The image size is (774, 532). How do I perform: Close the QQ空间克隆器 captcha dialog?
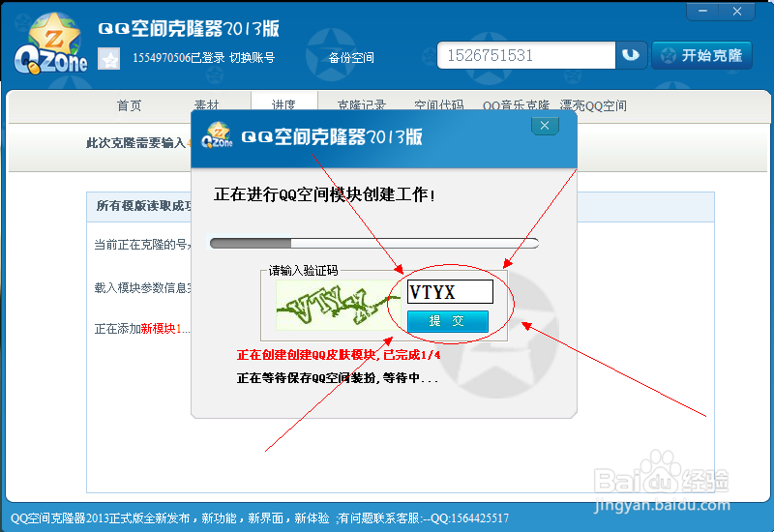click(x=545, y=126)
